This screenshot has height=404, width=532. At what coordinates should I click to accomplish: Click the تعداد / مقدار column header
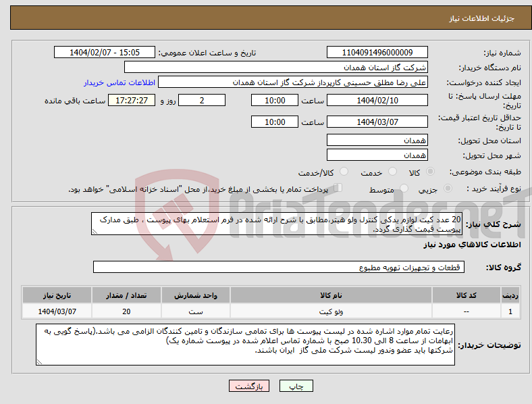[x=126, y=295]
